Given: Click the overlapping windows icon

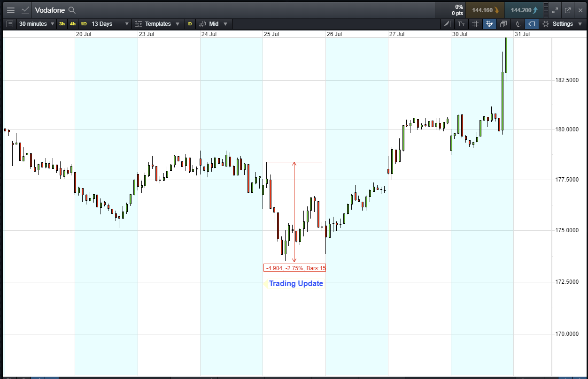Looking at the screenshot, I should click(503, 24).
